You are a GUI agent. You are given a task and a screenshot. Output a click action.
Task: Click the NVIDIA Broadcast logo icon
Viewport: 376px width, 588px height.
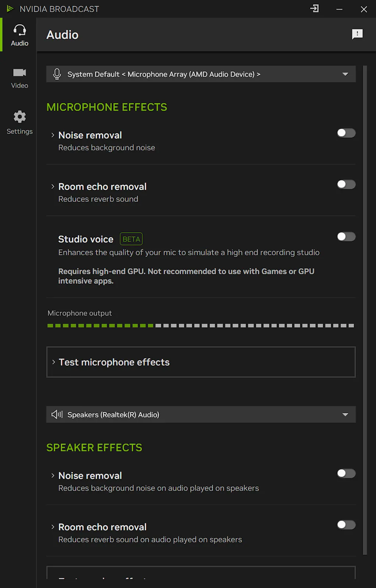tap(10, 9)
